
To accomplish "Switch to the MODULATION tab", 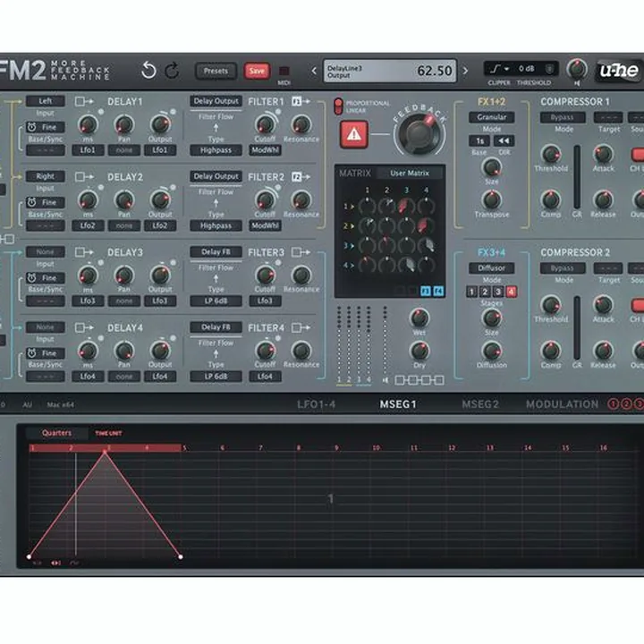I will [x=563, y=404].
